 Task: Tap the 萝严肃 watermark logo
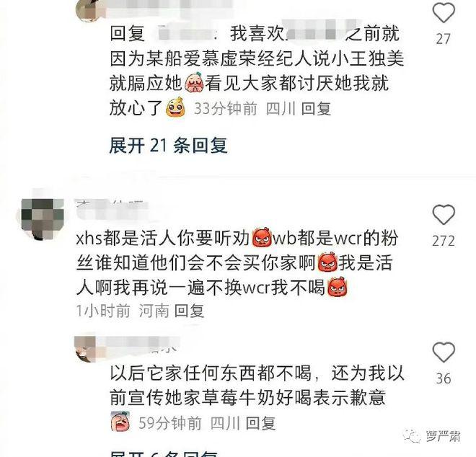pyautogui.click(x=432, y=436)
